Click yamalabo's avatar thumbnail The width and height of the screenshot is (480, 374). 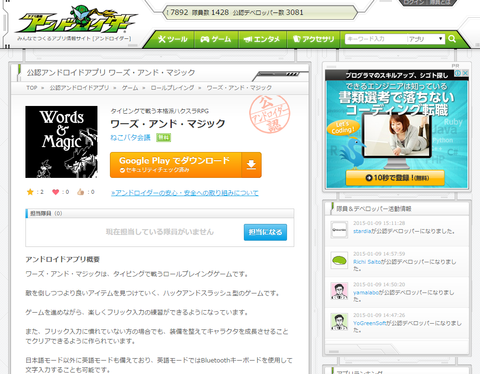pyautogui.click(x=339, y=291)
